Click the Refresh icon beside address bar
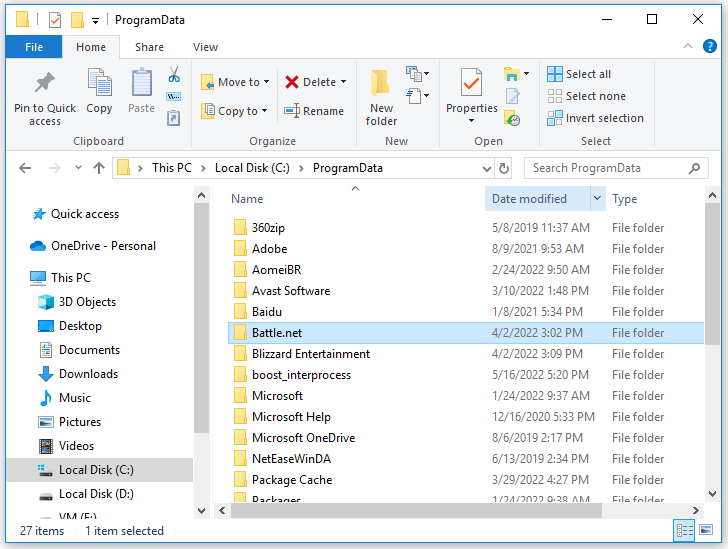 [504, 168]
